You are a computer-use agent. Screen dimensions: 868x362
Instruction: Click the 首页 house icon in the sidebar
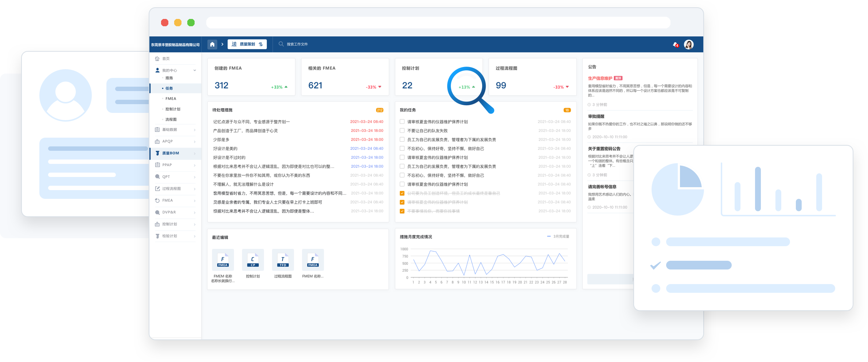pos(157,59)
